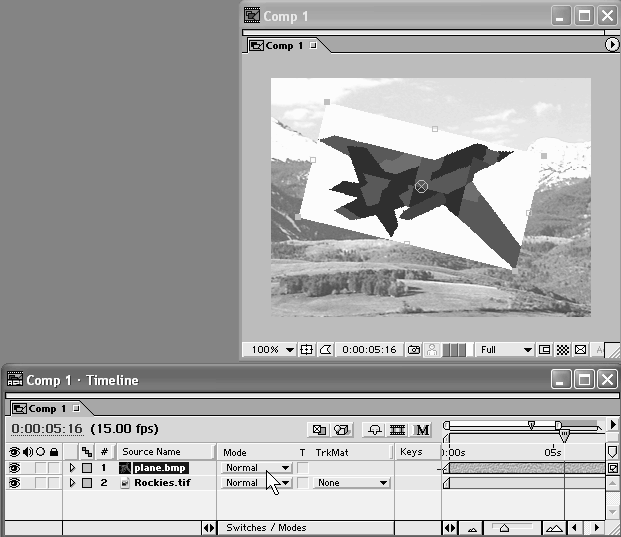Open the 100% magnification dropdown
Image resolution: width=621 pixels, height=537 pixels.
pos(271,350)
